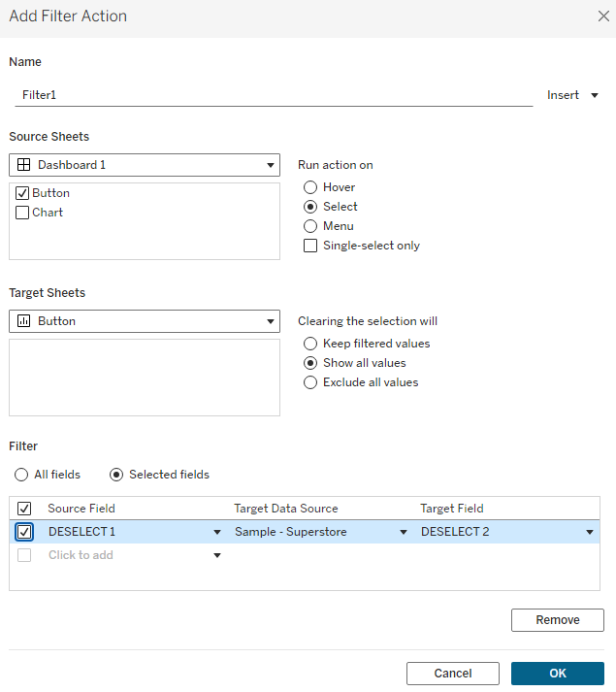Select Hover as run action
The image size is (616, 692).
point(310,187)
